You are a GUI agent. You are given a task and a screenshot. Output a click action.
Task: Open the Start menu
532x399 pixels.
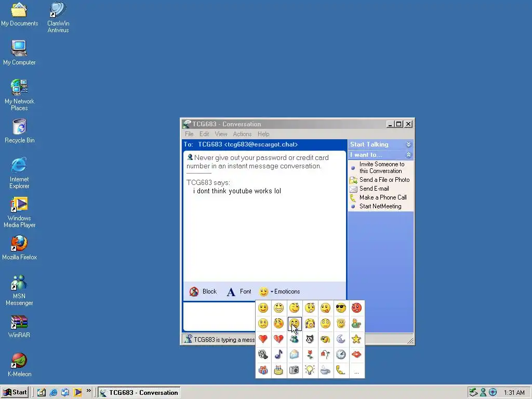pos(15,393)
